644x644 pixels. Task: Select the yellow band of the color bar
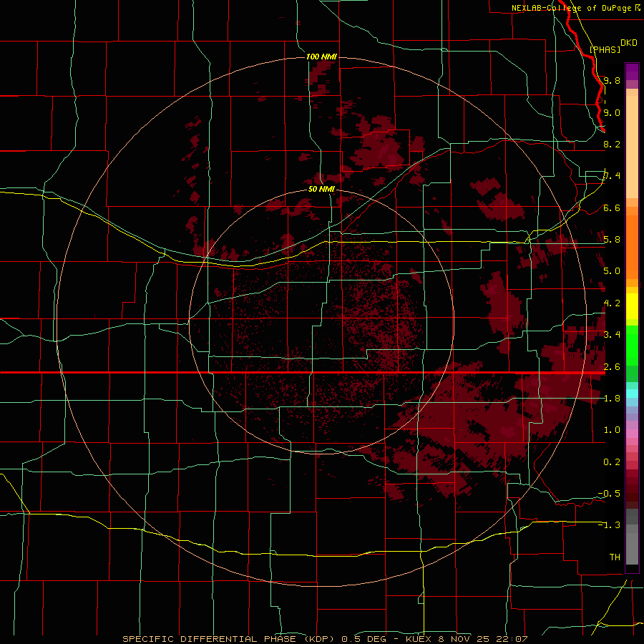(632, 306)
